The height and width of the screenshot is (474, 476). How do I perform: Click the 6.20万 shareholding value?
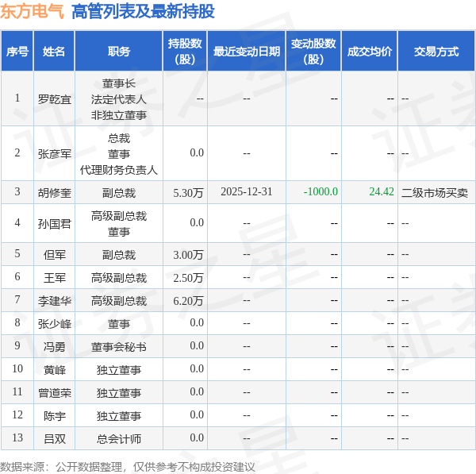[188, 301]
